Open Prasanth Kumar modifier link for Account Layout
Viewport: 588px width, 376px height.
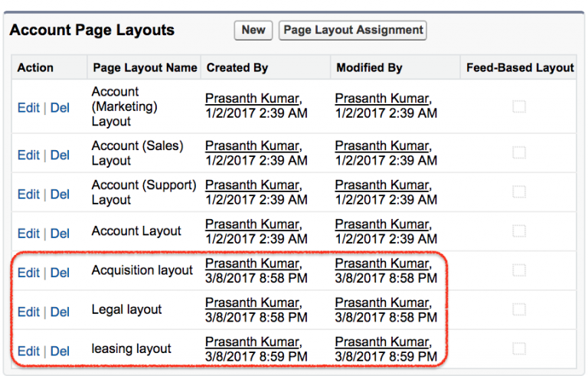[383, 224]
